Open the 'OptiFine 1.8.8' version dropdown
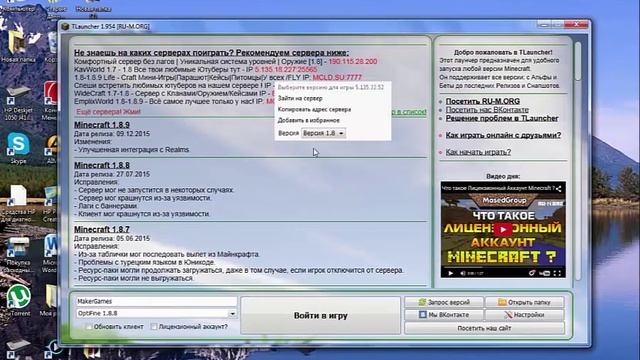Screen dimensions: 640x360 pyautogui.click(x=156, y=313)
